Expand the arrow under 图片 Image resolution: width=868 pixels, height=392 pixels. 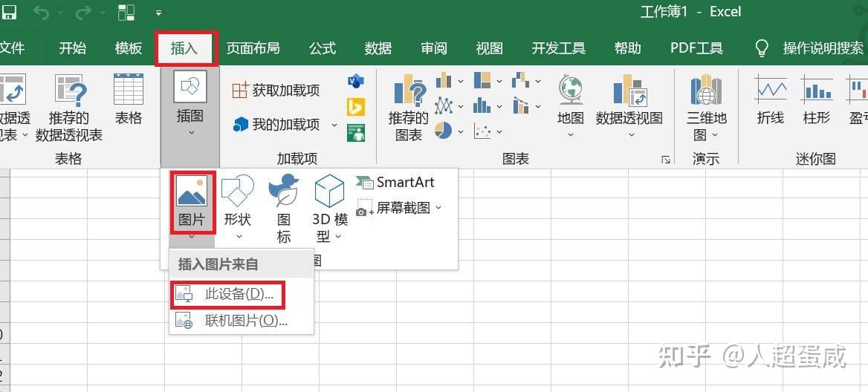(x=192, y=237)
